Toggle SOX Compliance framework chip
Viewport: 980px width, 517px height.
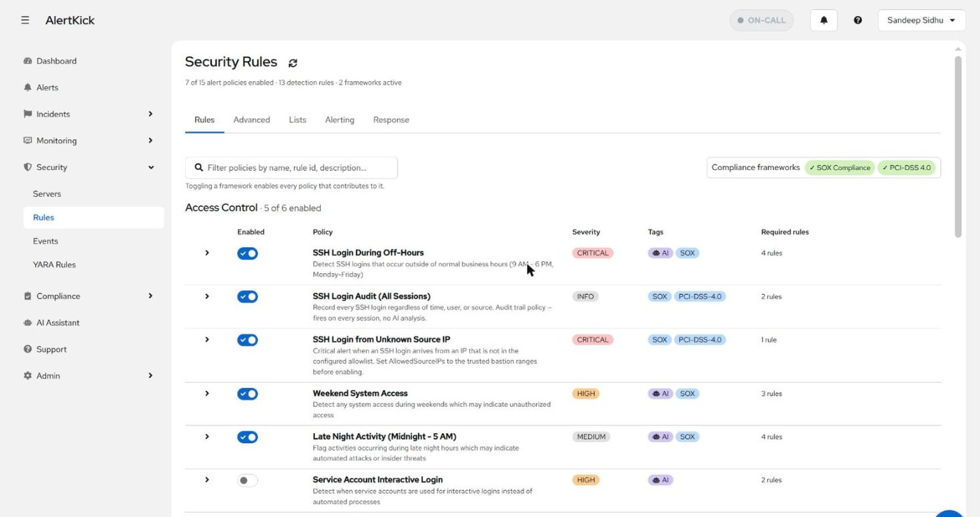tap(840, 168)
